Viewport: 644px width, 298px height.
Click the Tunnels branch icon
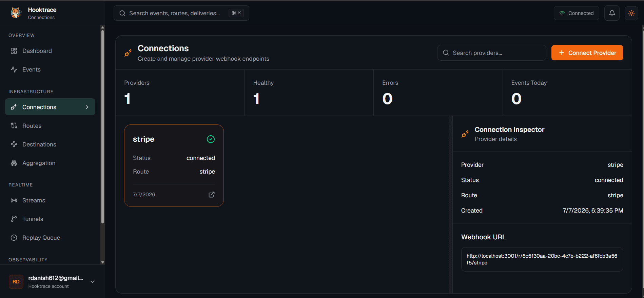tap(14, 219)
